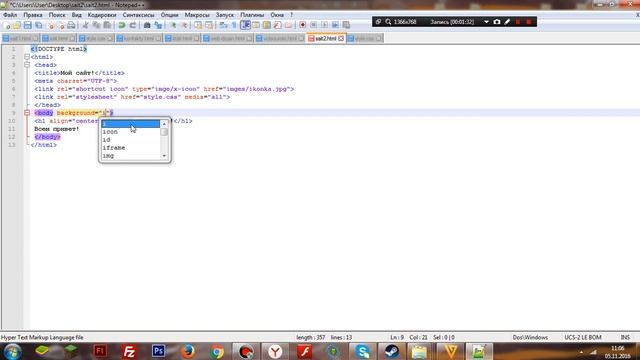Click the Replace toolbar icon

pyautogui.click(x=158, y=25)
